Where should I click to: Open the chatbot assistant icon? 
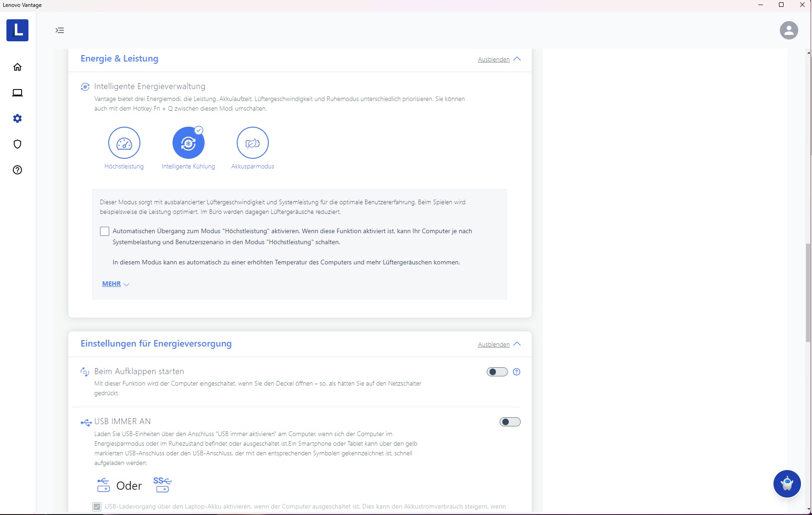(787, 484)
